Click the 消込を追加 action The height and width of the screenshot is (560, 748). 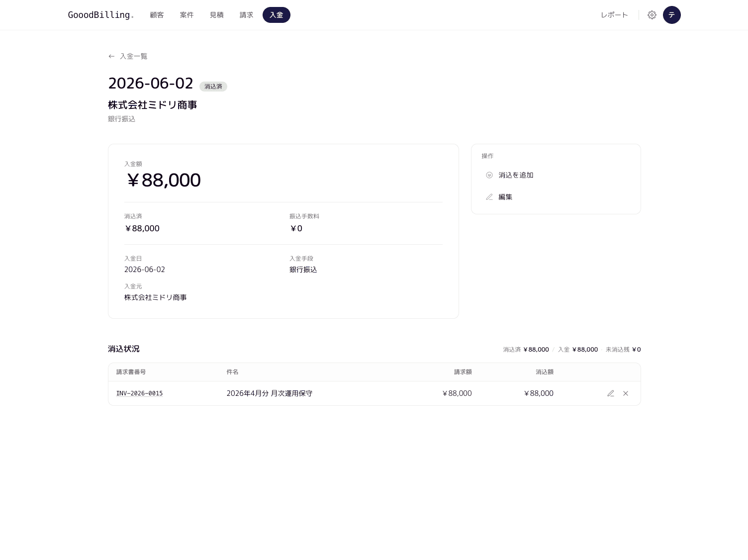tap(556, 175)
